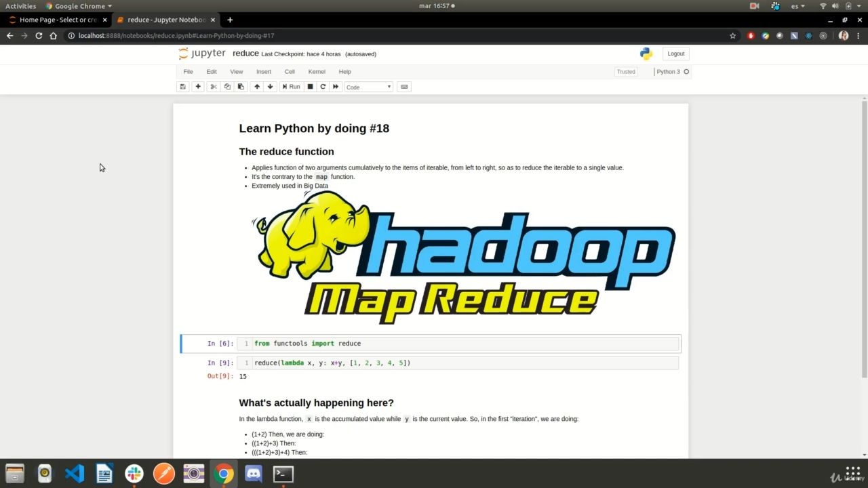Open the Files app in the dock

[14, 473]
